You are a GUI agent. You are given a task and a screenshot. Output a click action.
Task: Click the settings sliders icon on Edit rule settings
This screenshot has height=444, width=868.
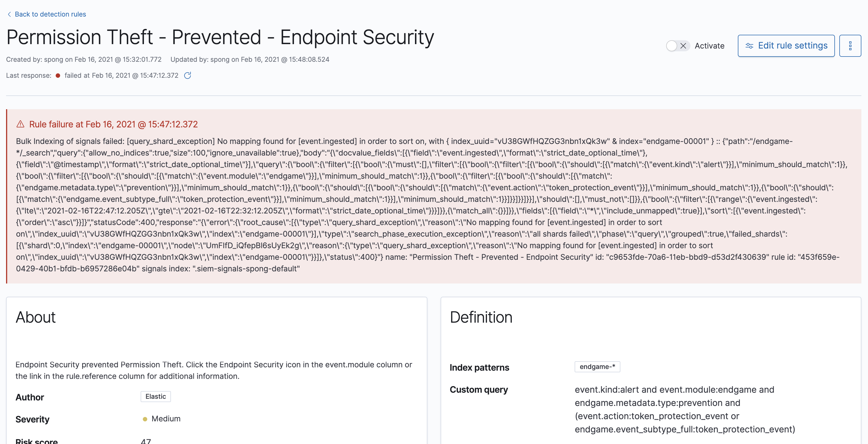pos(750,46)
